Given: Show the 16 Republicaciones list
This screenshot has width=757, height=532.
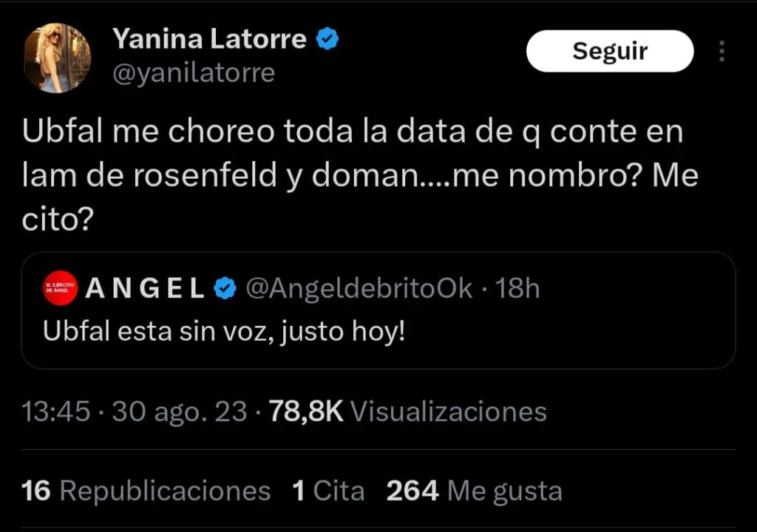Looking at the screenshot, I should [x=146, y=491].
